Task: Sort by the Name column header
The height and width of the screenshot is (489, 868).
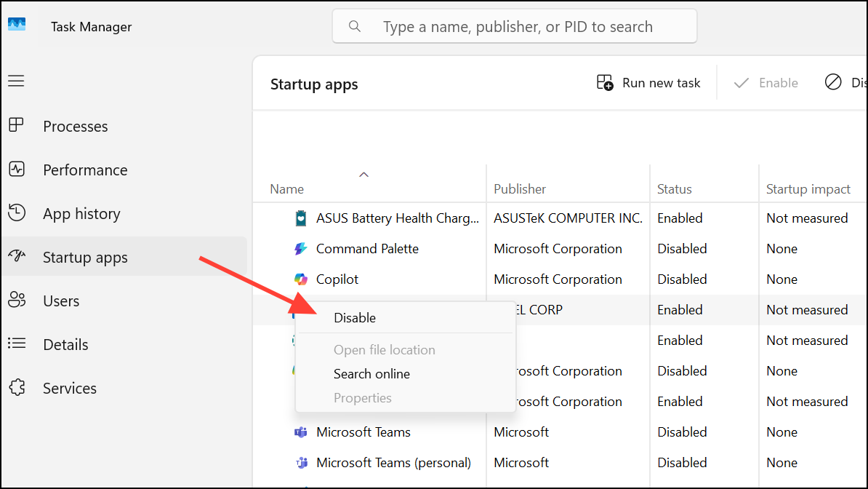Action: click(x=287, y=189)
